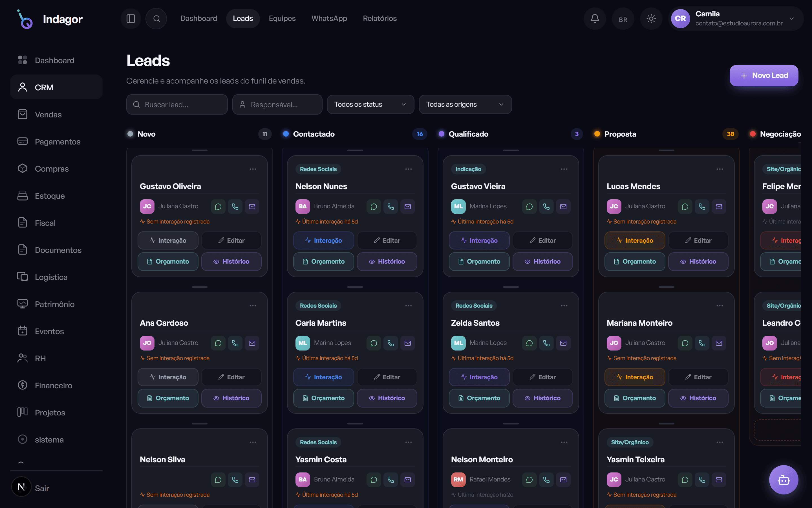Toggle light/dark theme sun icon
This screenshot has width=812, height=508.
tap(651, 18)
